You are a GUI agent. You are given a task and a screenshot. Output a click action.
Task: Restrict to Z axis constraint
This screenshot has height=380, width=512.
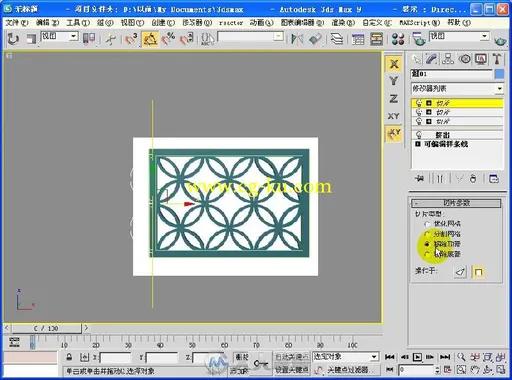point(394,99)
